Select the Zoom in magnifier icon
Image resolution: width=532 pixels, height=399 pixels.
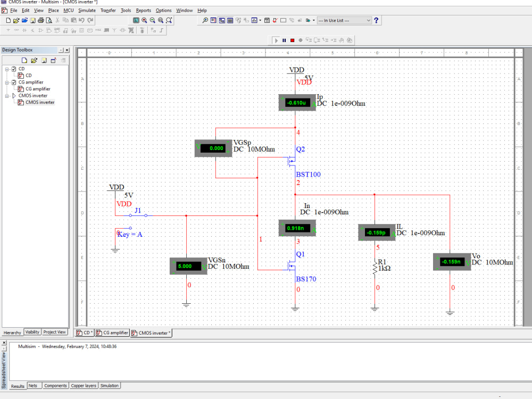point(144,20)
